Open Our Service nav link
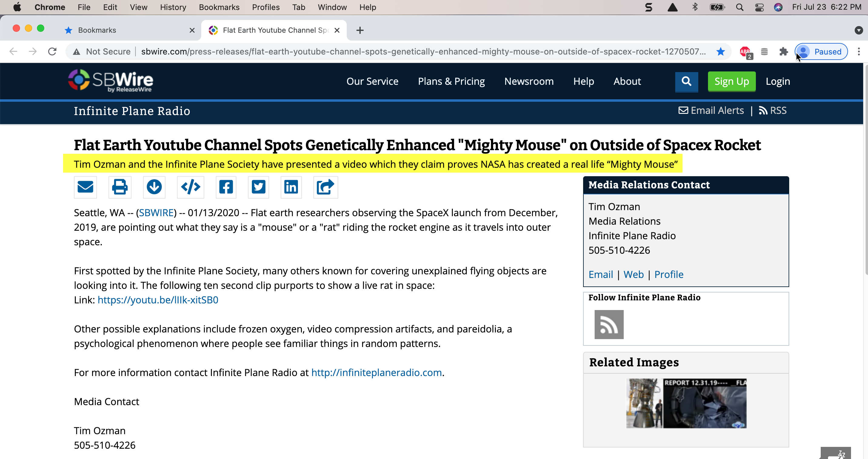The image size is (868, 459). (372, 81)
